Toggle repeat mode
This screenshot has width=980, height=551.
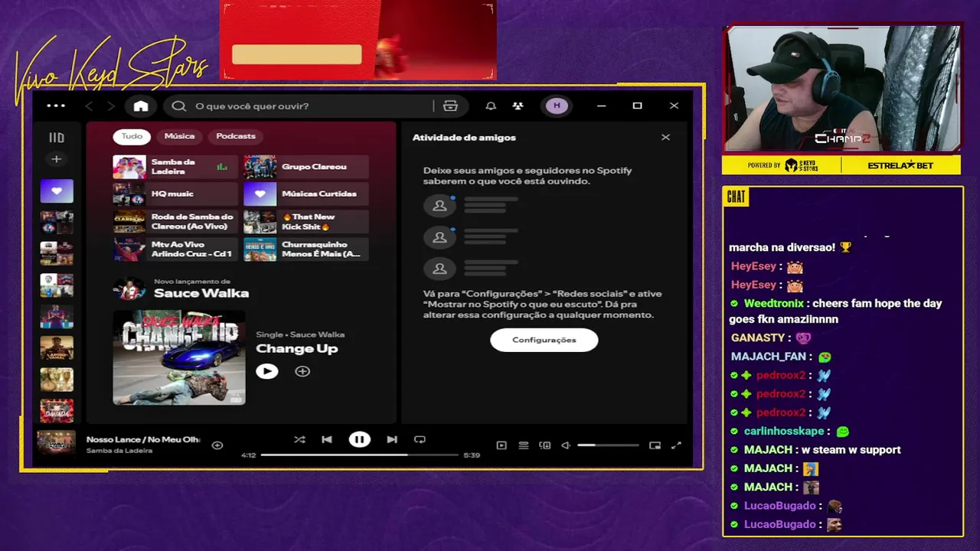tap(420, 439)
